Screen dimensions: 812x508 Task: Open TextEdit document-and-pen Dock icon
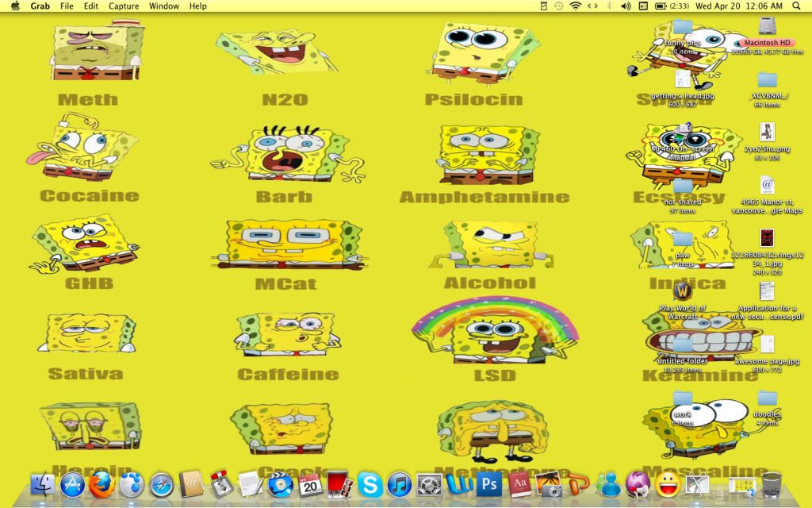(251, 485)
